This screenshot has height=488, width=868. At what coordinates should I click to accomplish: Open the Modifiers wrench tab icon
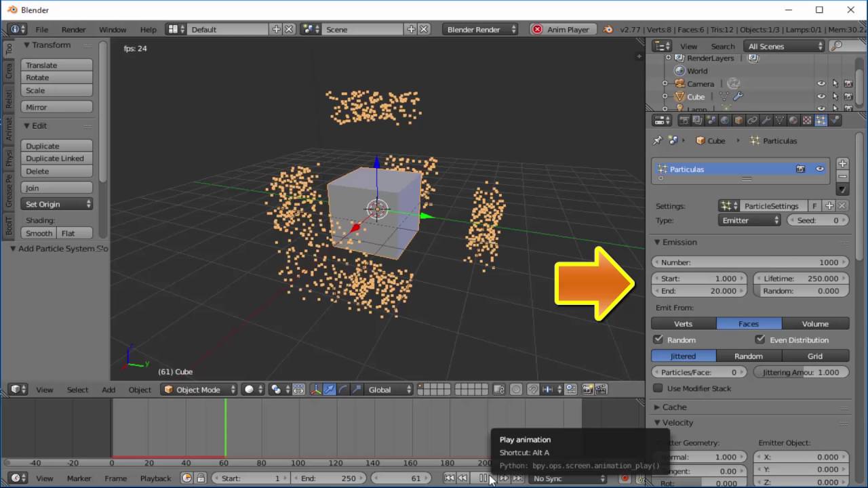point(766,121)
